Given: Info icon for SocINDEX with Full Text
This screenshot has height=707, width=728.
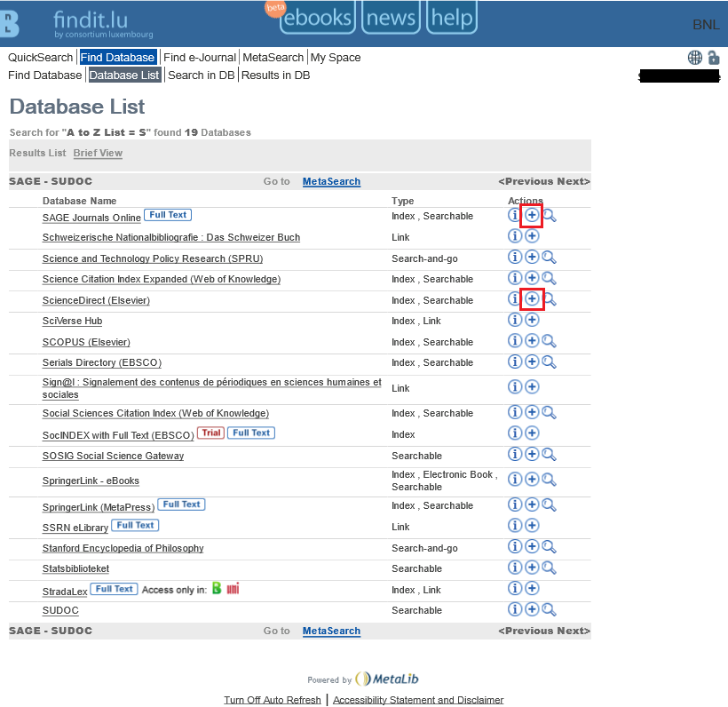Looking at the screenshot, I should 514,433.
